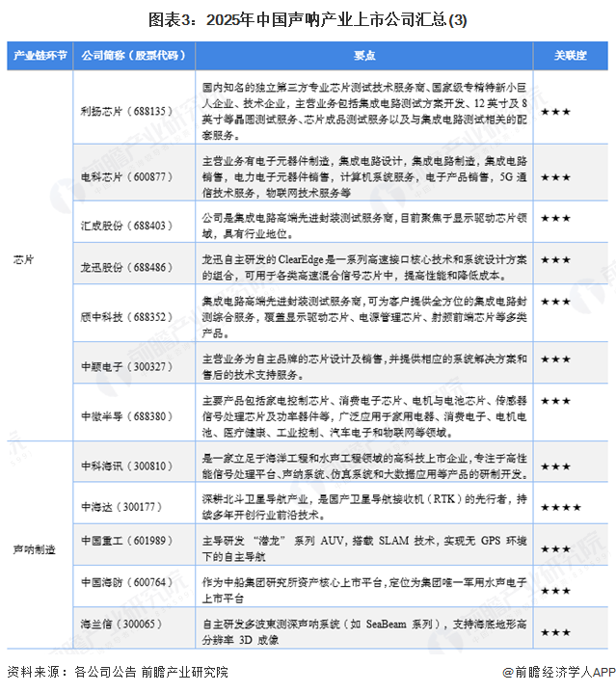Select the 海兰信（300065）cell
This screenshot has width=616, height=692.
(121, 624)
